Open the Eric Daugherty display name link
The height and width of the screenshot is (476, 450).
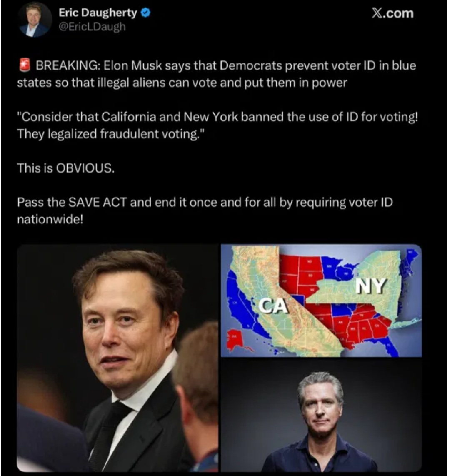coord(97,13)
